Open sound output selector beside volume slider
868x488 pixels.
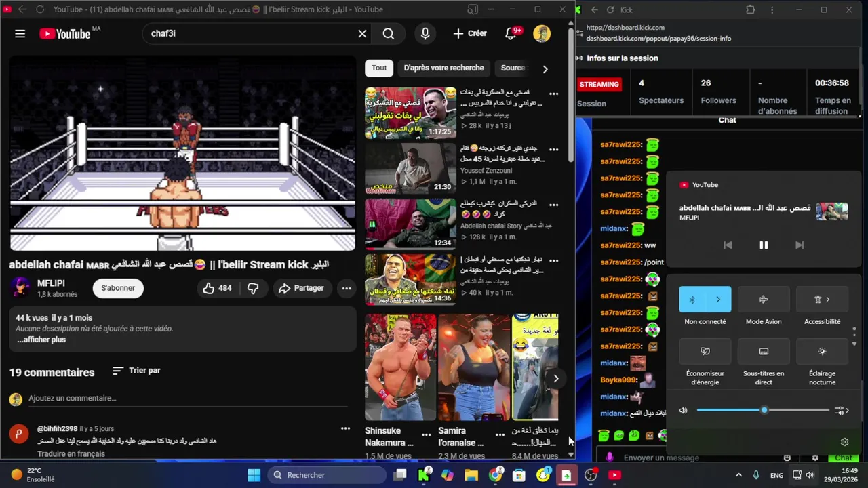pyautogui.click(x=842, y=410)
